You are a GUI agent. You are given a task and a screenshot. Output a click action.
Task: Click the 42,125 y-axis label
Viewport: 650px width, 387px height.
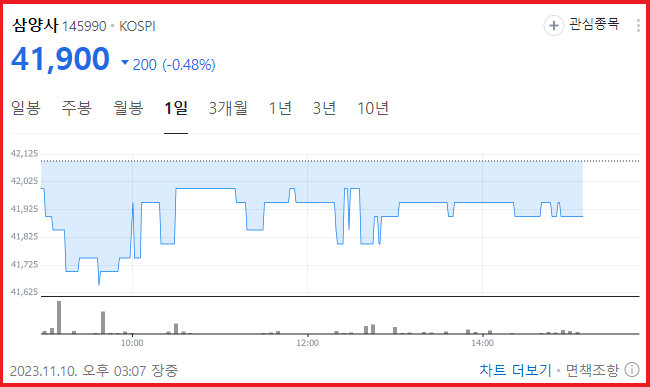point(24,154)
